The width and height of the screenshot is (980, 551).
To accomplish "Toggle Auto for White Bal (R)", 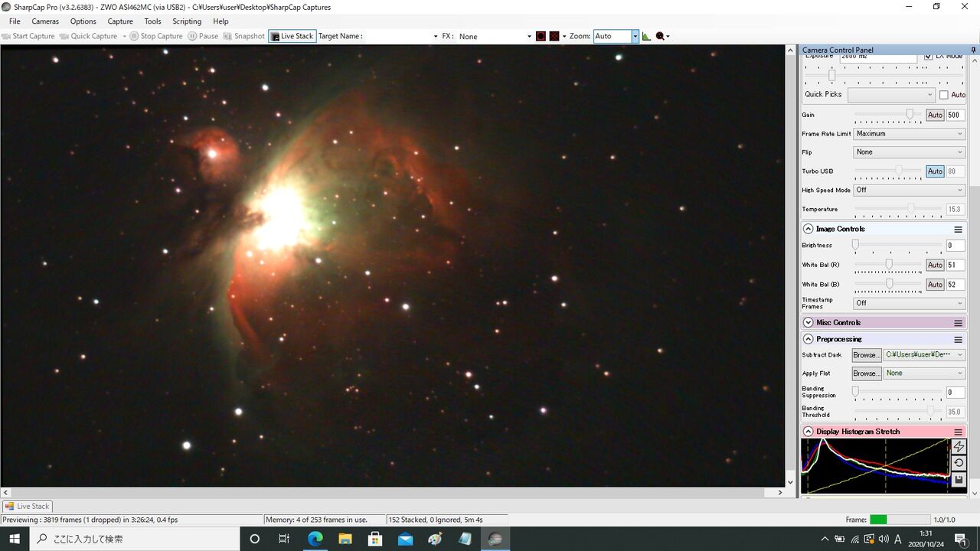I will (x=935, y=265).
